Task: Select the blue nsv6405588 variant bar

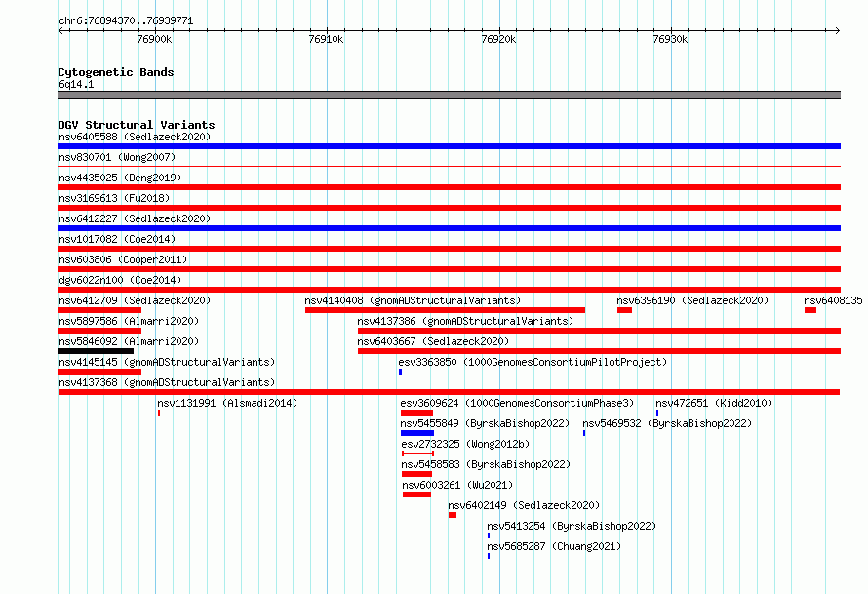Action: (449, 146)
